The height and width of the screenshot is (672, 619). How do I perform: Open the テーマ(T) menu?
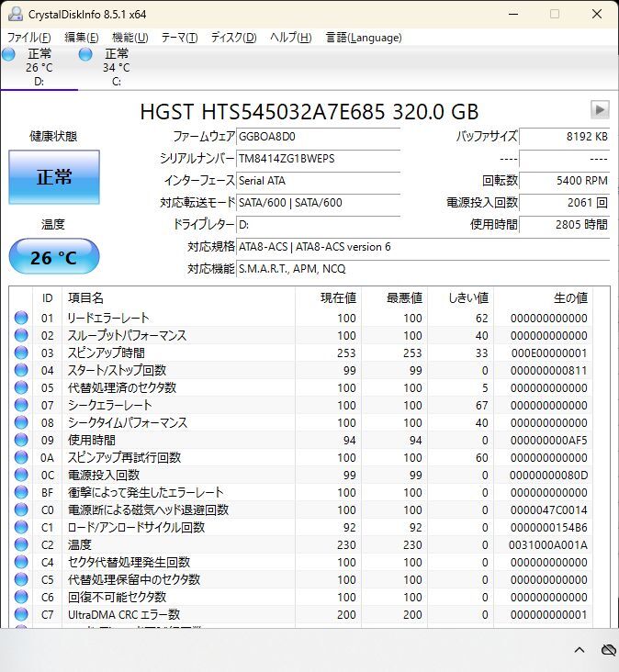(x=179, y=38)
